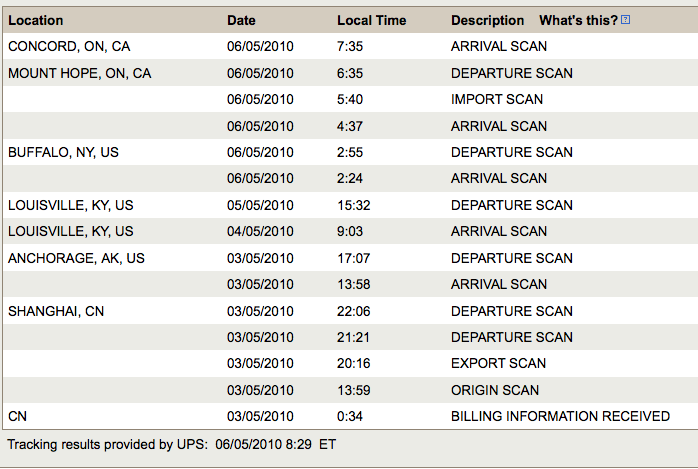This screenshot has width=698, height=469.
Task: Click the Local Time column header
Action: tap(372, 20)
